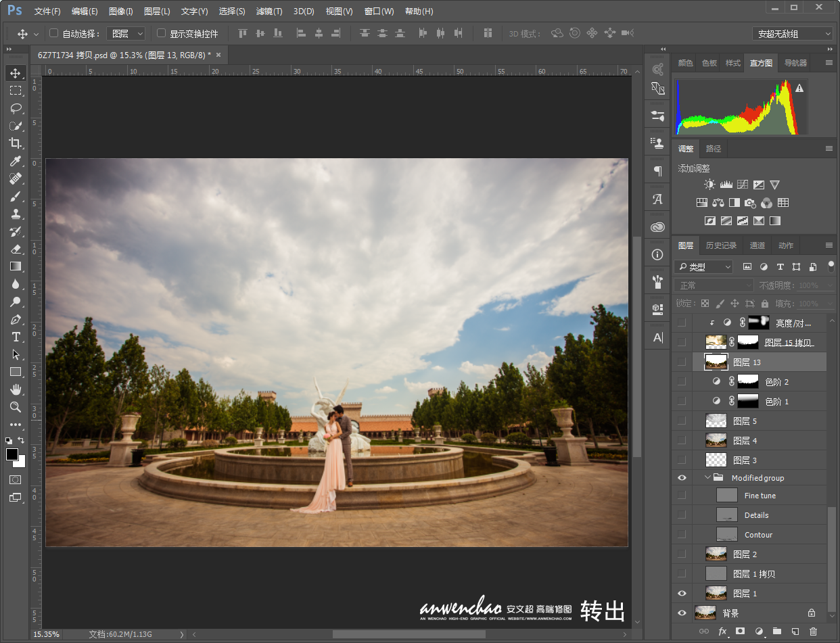The height and width of the screenshot is (643, 840).
Task: Click 图层 4 layer thumbnail
Action: pyautogui.click(x=716, y=441)
